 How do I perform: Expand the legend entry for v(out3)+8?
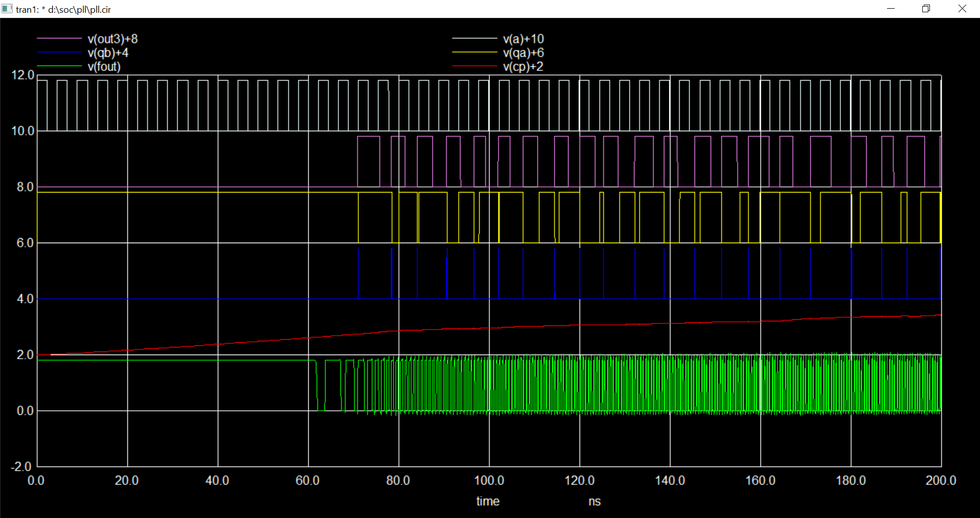[112, 38]
